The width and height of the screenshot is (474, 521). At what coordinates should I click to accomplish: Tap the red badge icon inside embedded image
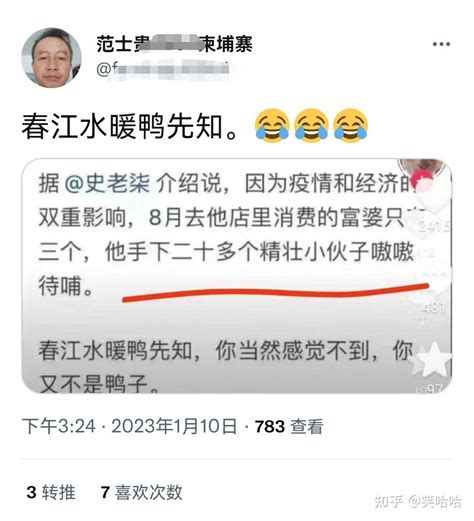click(419, 180)
